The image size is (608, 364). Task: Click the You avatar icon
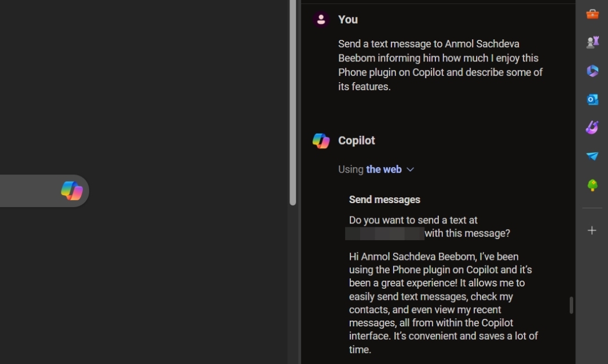tap(321, 19)
